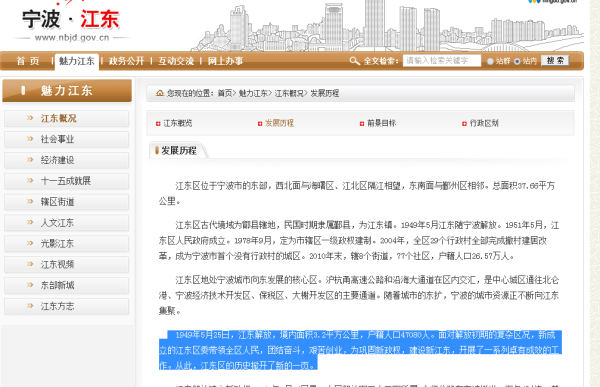This screenshot has width=600, height=387.
Task: Click the paragraph starting 江东区位于宁波市的东部
Action: 357,193
